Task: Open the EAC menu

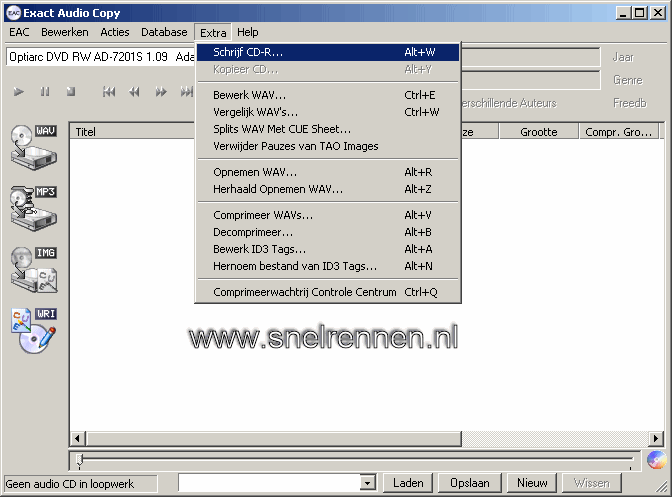Action: point(19,32)
